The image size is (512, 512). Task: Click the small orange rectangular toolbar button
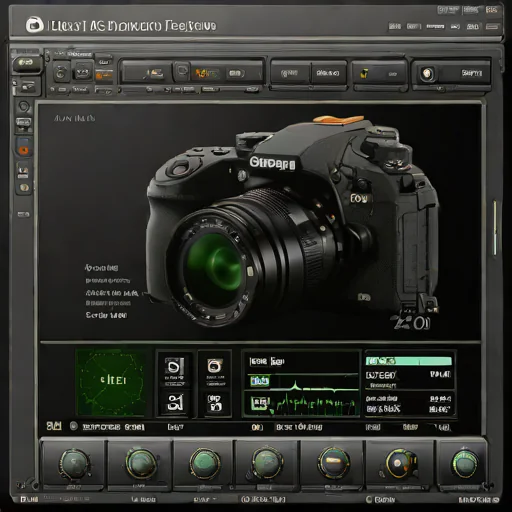pyautogui.click(x=104, y=75)
